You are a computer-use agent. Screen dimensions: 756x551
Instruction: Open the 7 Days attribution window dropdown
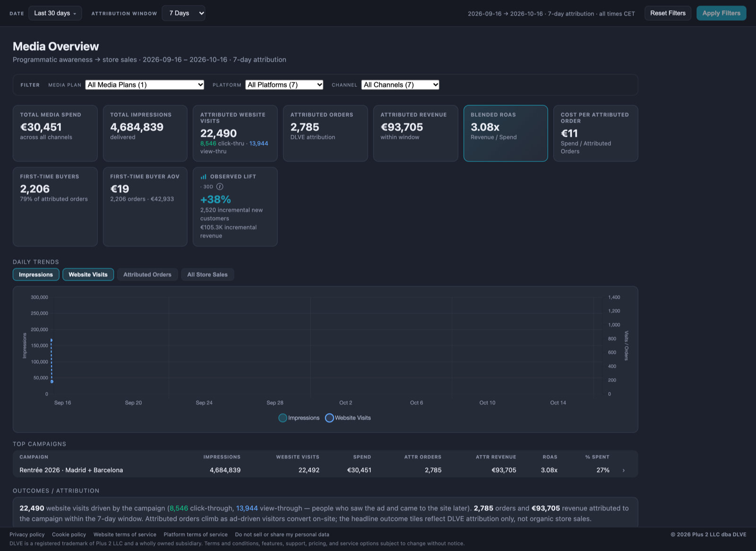183,13
